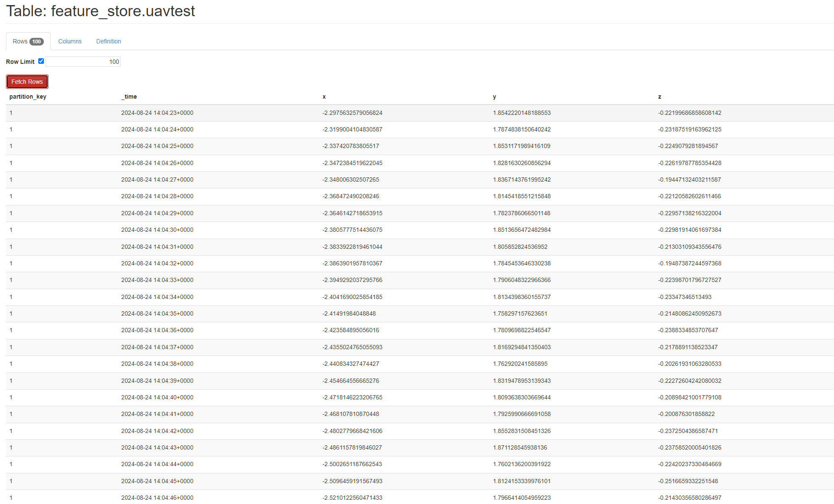The image size is (834, 504).
Task: Click z value -0.22957138216322004
Action: pyautogui.click(x=690, y=213)
